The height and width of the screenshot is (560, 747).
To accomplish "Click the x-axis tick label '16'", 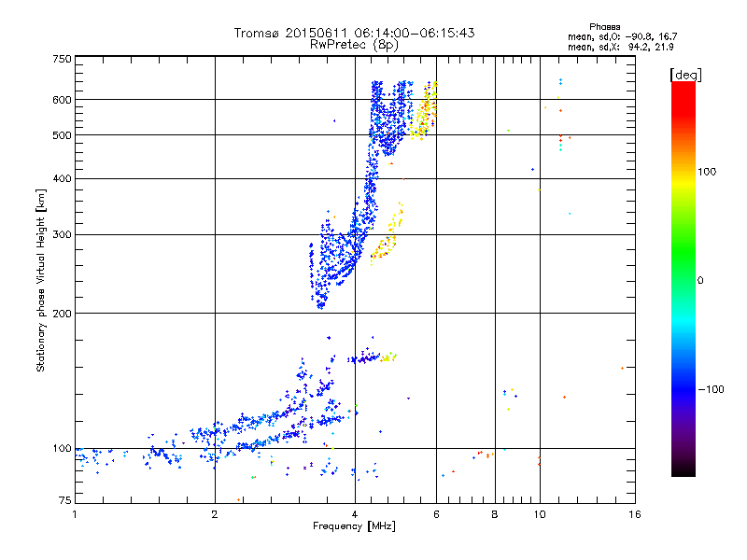I will coord(635,514).
